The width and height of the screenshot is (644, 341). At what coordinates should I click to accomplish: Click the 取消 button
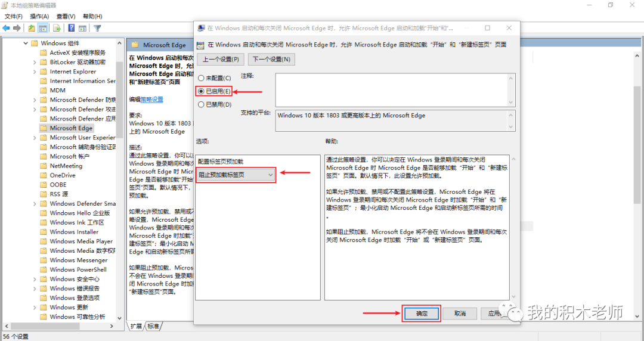click(x=460, y=314)
